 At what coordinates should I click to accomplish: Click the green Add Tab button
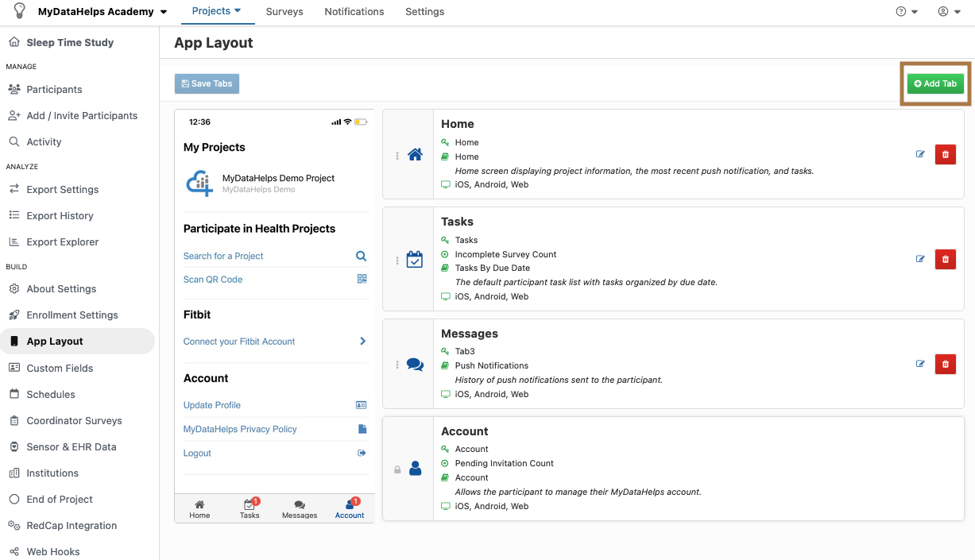935,83
